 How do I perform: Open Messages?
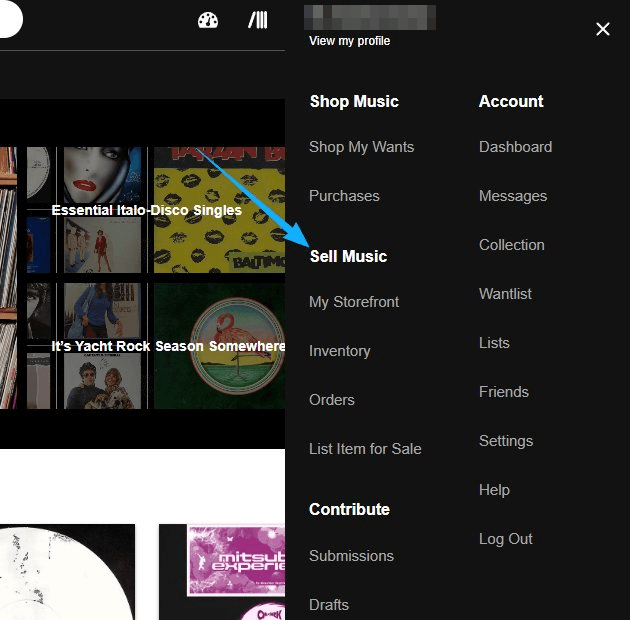point(513,196)
